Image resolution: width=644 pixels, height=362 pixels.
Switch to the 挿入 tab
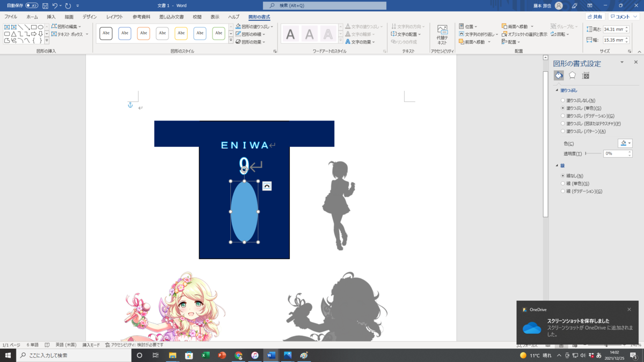pyautogui.click(x=51, y=17)
